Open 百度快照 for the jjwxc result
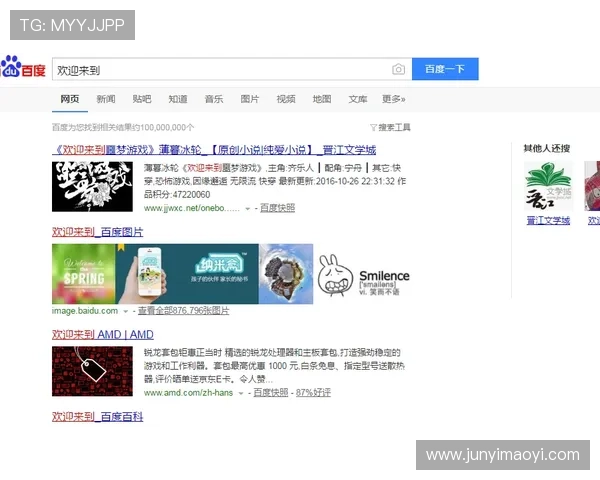Screen dimensions: 600x480 click(x=277, y=208)
